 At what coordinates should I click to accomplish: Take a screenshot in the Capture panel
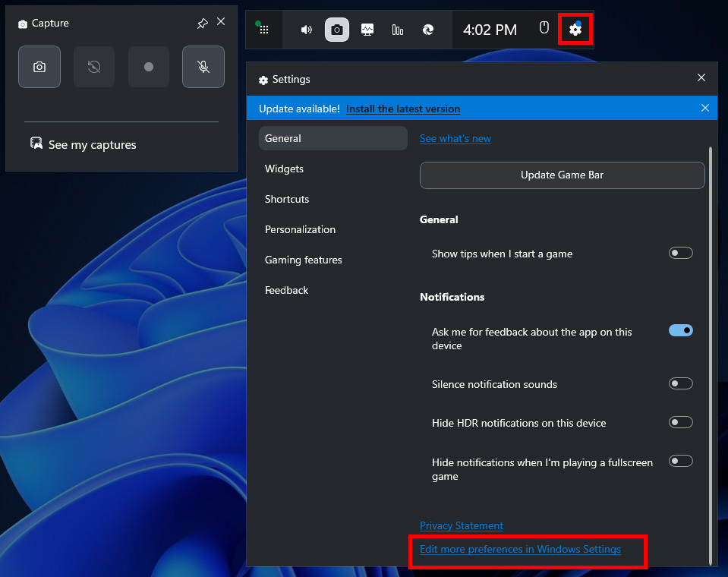pyautogui.click(x=39, y=67)
